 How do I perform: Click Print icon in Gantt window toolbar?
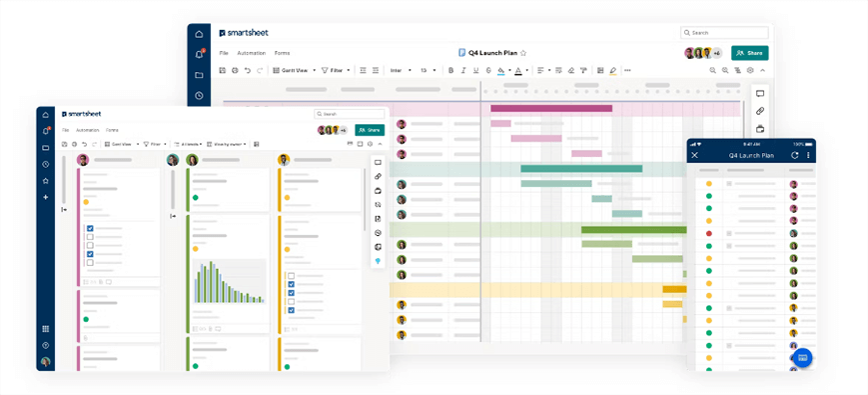tap(235, 70)
